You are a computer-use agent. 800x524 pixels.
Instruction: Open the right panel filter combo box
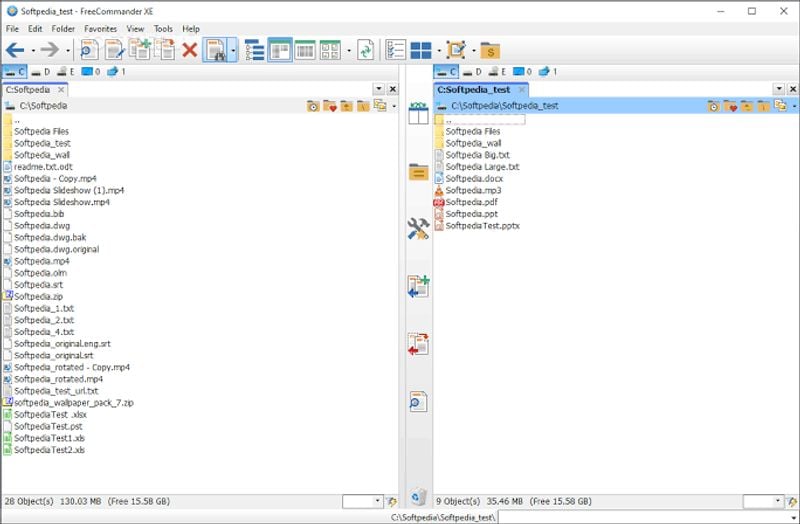[x=763, y=502]
